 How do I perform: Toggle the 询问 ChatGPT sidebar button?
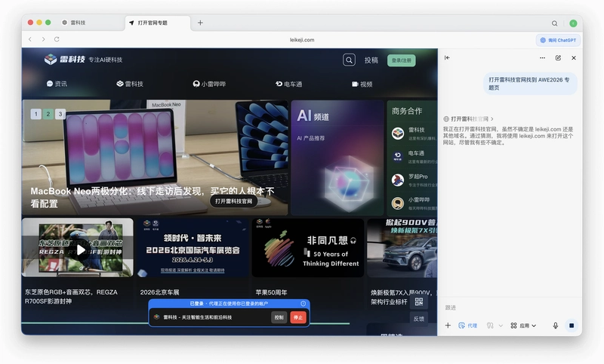click(x=558, y=40)
